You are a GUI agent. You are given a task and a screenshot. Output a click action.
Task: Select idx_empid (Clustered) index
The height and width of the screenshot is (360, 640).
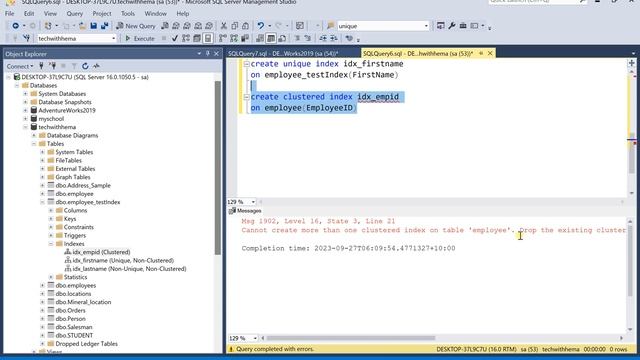click(x=101, y=252)
